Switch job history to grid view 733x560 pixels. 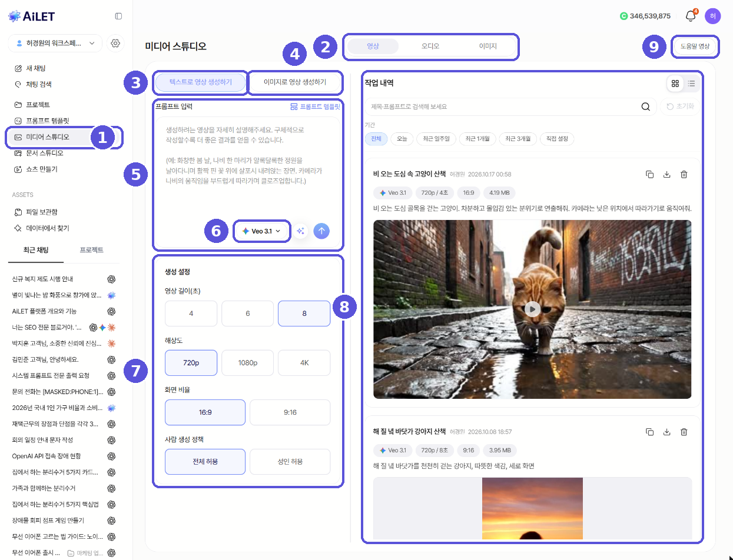coord(675,84)
